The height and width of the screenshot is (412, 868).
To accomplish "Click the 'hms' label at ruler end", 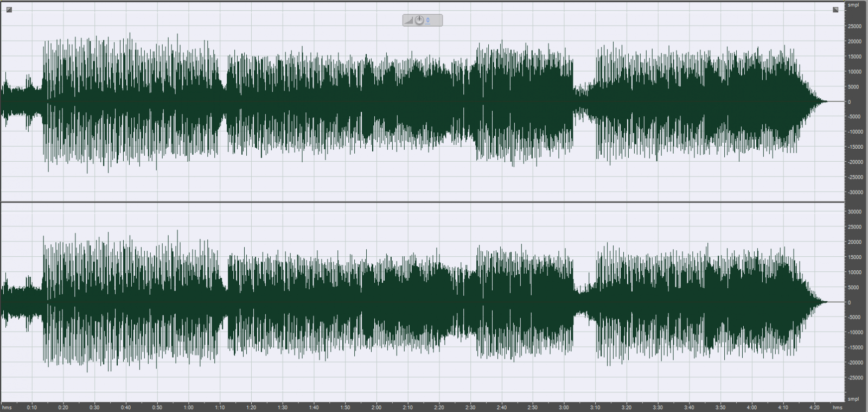I will click(x=838, y=407).
